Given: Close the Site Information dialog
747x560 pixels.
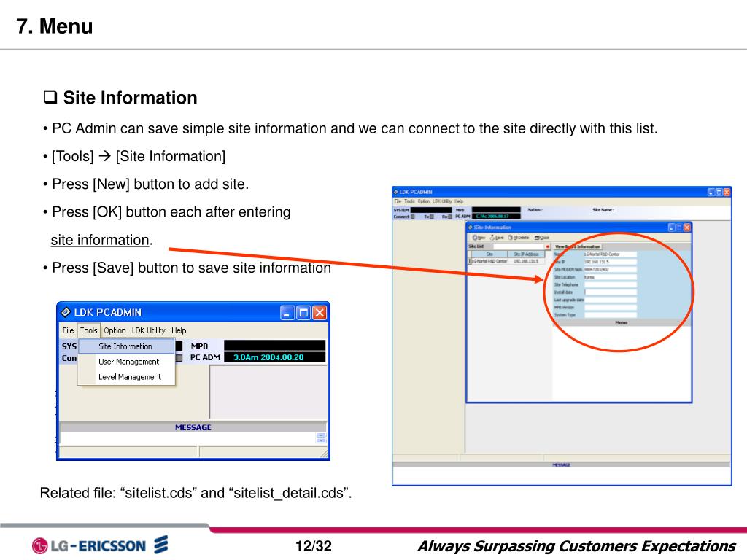Looking at the screenshot, I should coord(687,227).
